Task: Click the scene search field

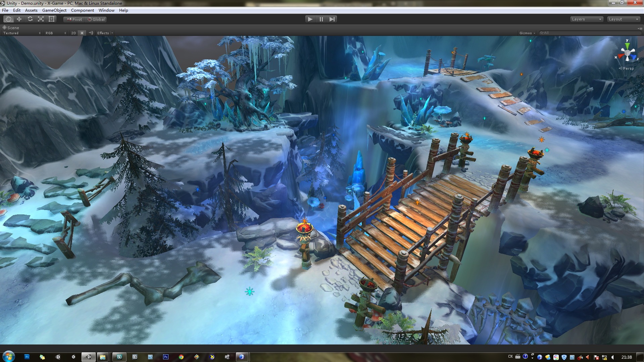Action: (589, 33)
